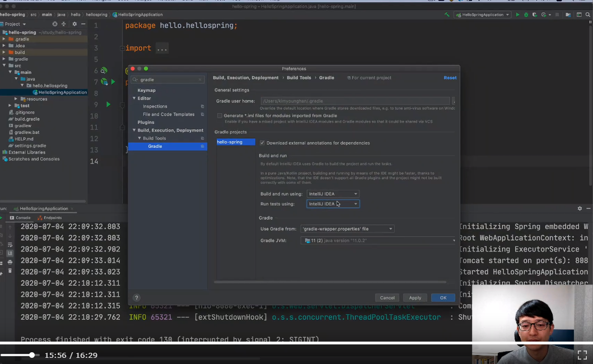Toggle Download external annotations checkbox
Image resolution: width=593 pixels, height=364 pixels.
[x=262, y=143]
